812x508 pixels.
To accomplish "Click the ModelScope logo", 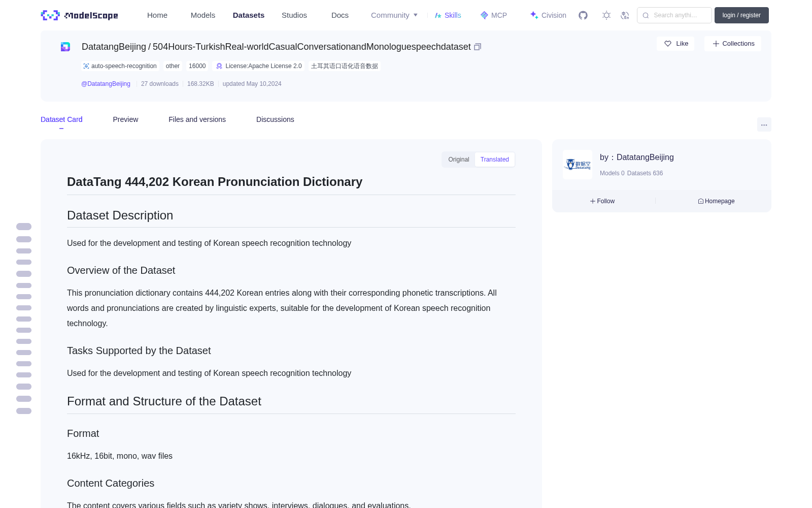I will pyautogui.click(x=80, y=15).
